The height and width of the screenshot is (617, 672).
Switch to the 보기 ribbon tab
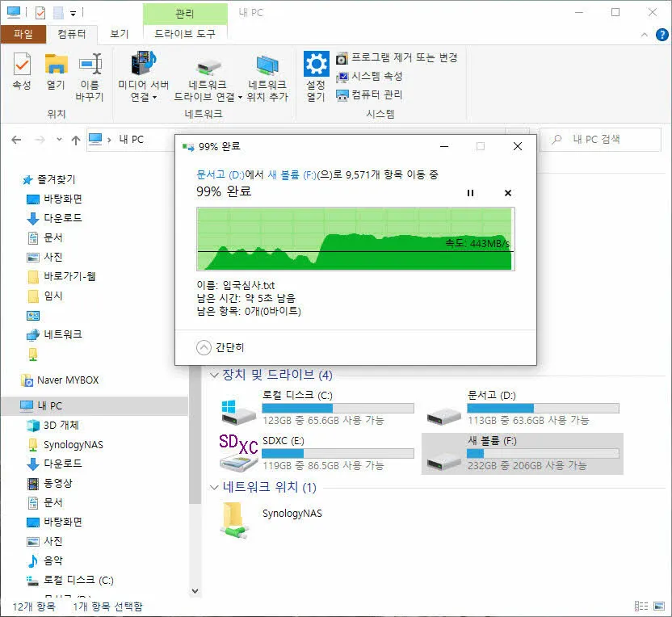click(120, 34)
